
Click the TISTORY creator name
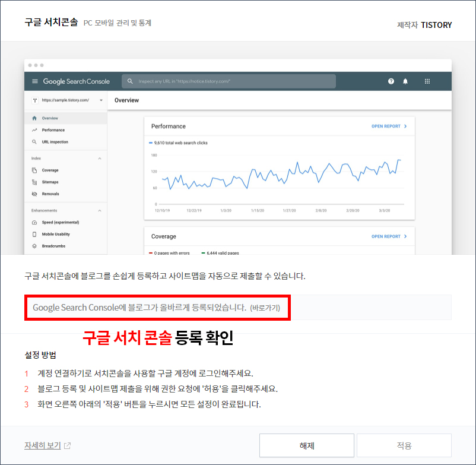coord(436,25)
